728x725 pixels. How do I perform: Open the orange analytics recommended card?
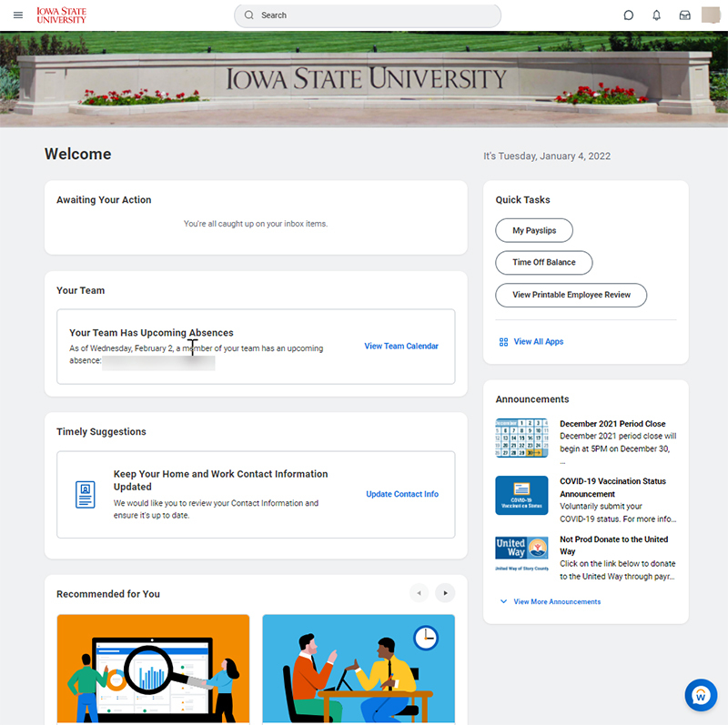pyautogui.click(x=153, y=669)
